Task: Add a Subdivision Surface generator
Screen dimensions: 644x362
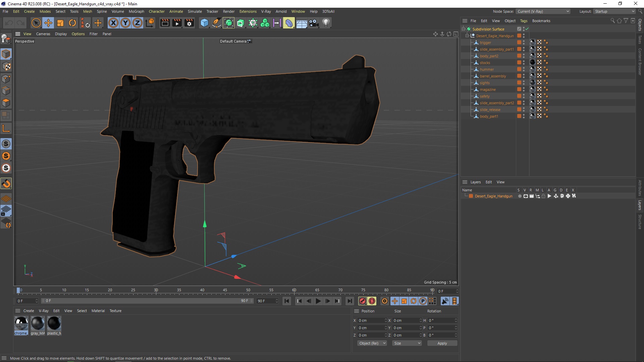Action: 229,23
